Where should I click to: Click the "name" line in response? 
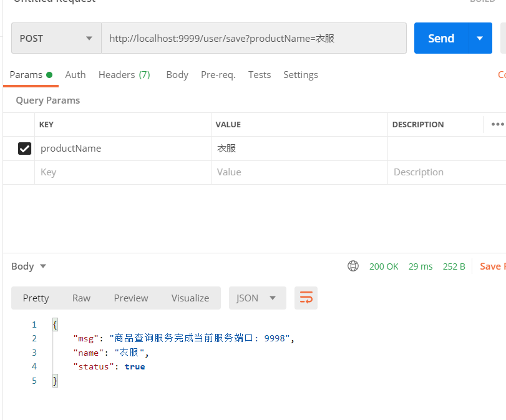(x=110, y=353)
